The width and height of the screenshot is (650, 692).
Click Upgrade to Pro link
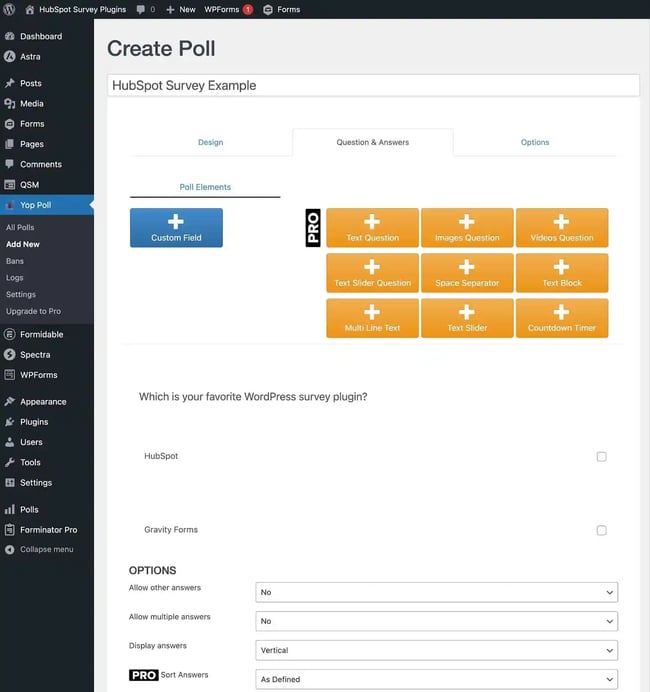(34, 311)
